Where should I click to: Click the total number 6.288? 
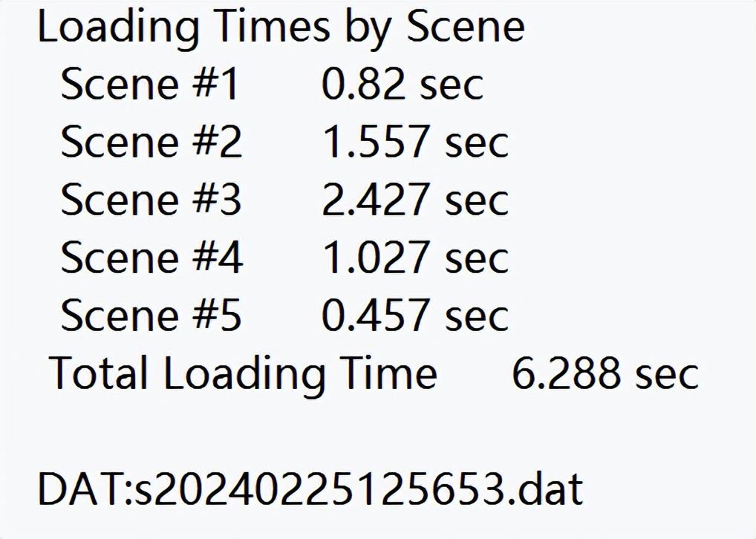(x=567, y=373)
